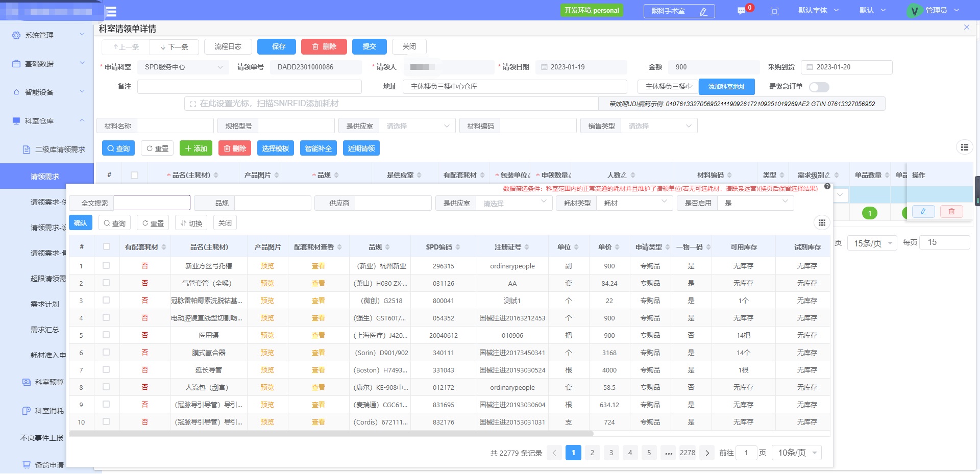Click the fullscreen icon in header
The height and width of the screenshot is (474, 980).
click(774, 11)
